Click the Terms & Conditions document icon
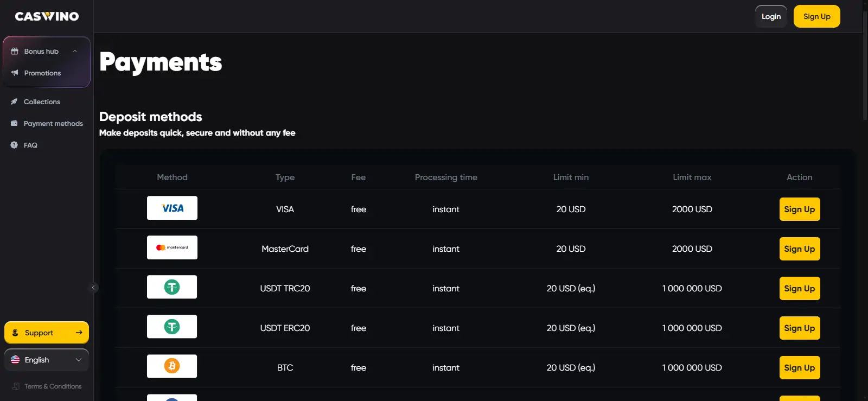 tap(16, 386)
